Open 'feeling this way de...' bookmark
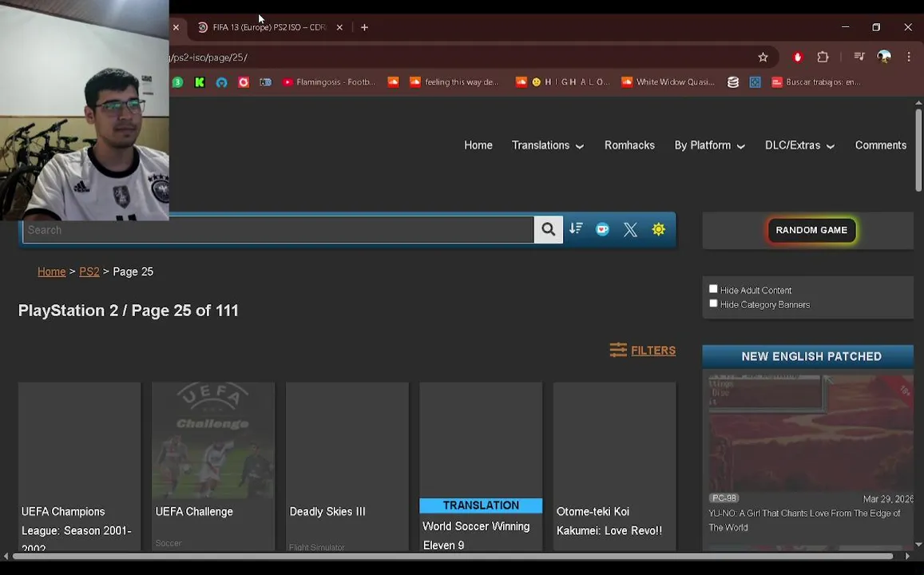Screen dimensions: 924x575 454,82
